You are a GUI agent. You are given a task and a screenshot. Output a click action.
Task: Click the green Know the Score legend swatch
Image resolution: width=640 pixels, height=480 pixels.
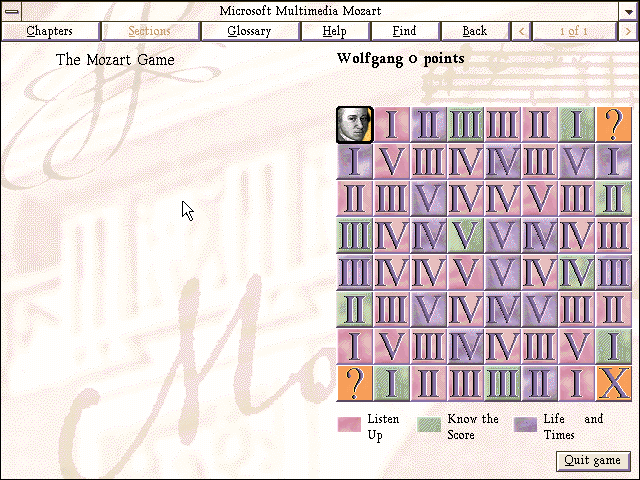click(429, 424)
